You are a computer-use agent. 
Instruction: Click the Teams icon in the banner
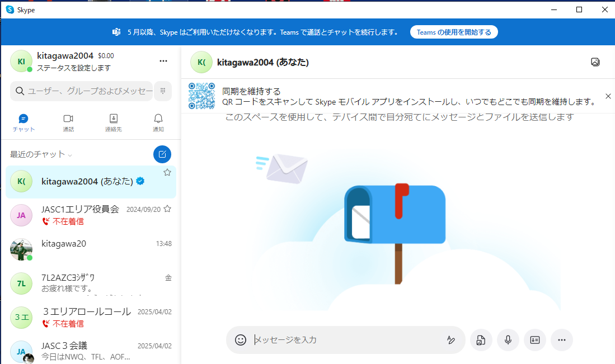(x=116, y=32)
